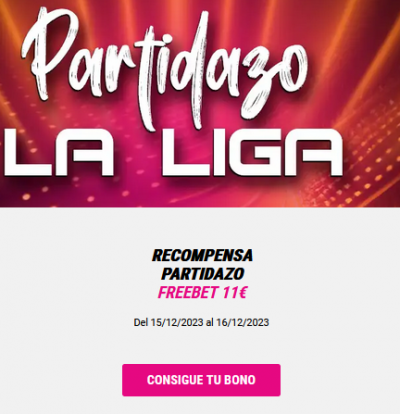The width and height of the screenshot is (400, 414).
Task: Click the black PARTIDAZO heading below RECOMPENSA
Action: coord(203,274)
